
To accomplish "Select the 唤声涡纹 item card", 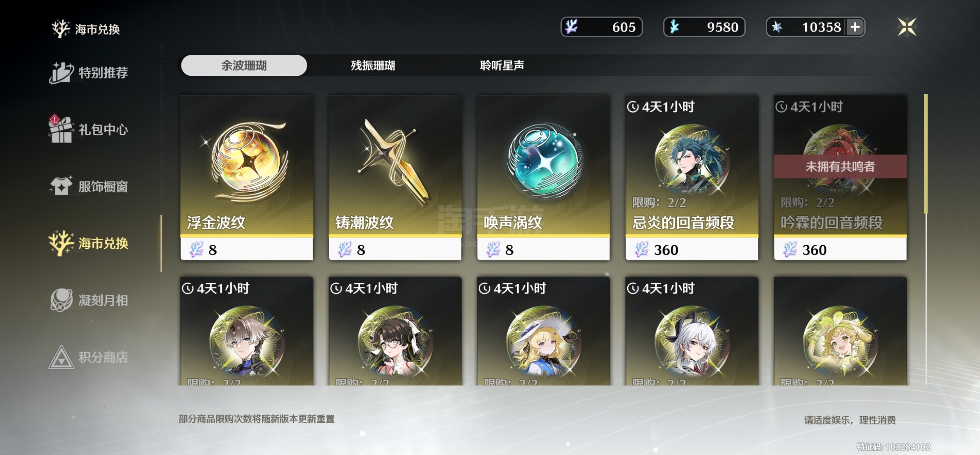I will coord(543,178).
